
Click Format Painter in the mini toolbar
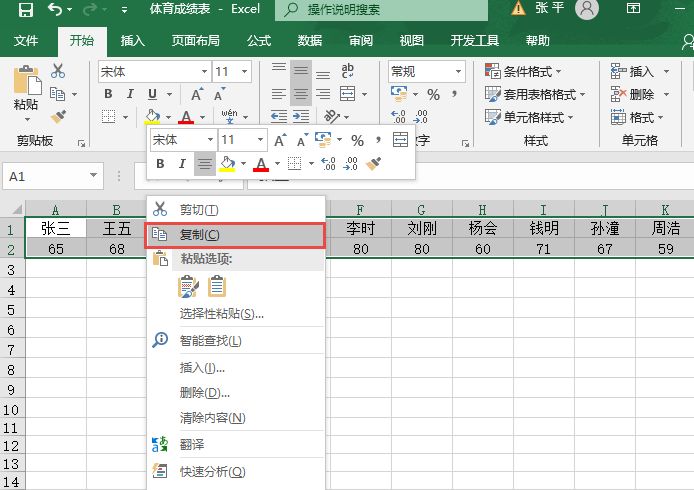tap(374, 164)
